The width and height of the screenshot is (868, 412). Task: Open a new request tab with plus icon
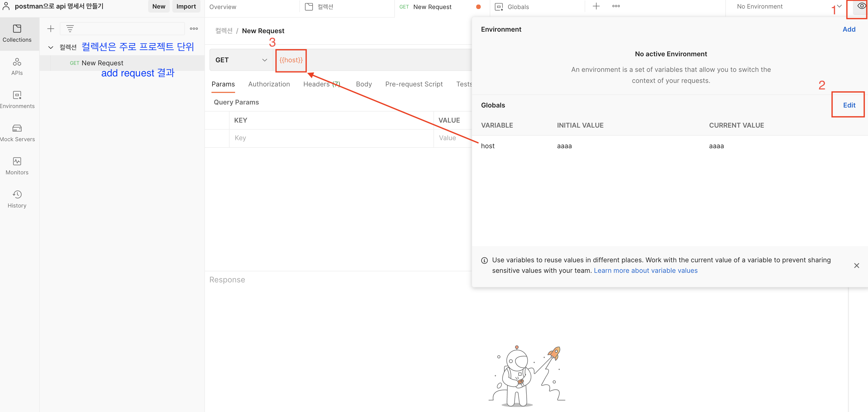click(x=596, y=6)
